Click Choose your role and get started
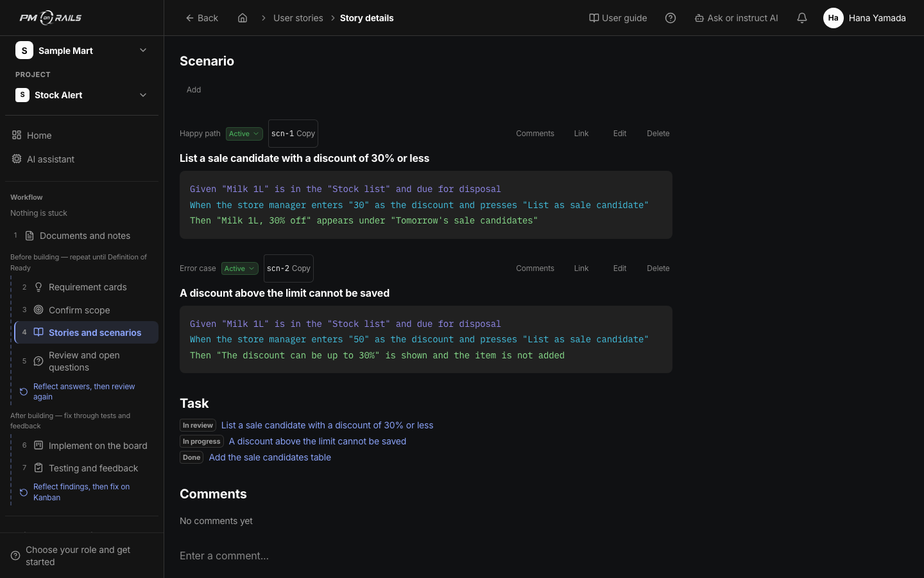 (81, 556)
